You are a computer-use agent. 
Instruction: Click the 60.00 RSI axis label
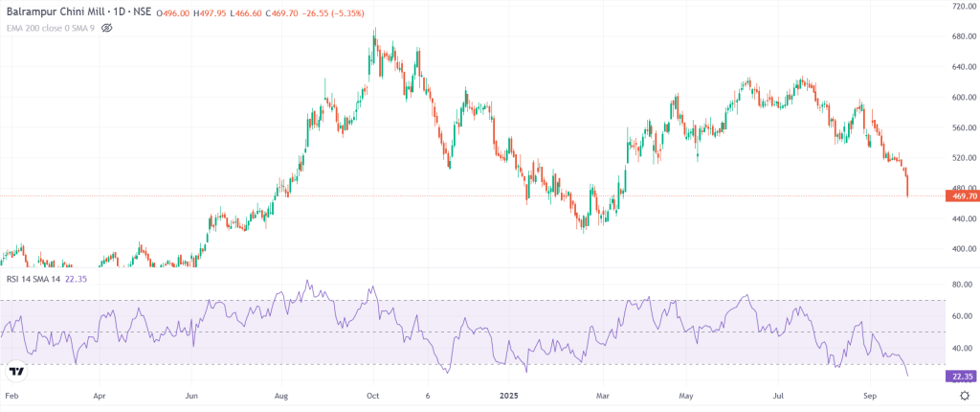tap(965, 317)
